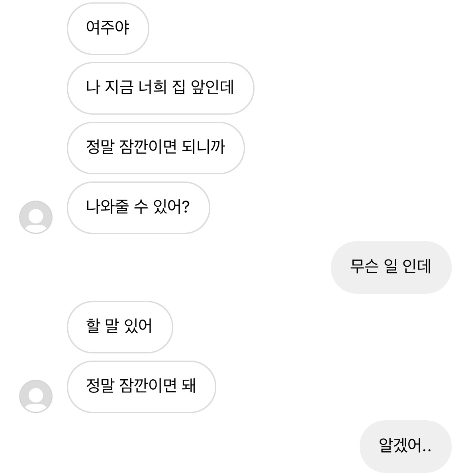This screenshot has height=476, width=466.
Task: Select the second received message from the top
Action: [x=160, y=88]
